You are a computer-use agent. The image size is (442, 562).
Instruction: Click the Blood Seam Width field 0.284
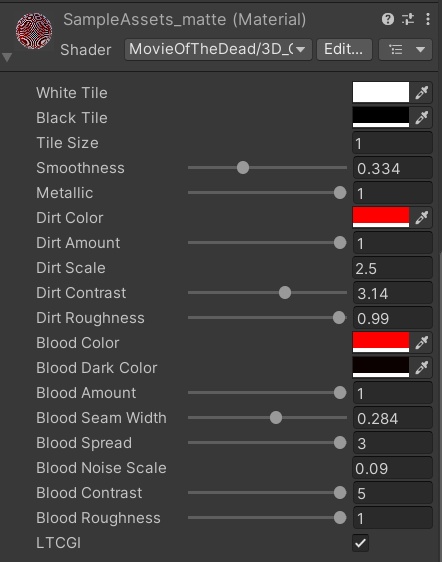click(x=393, y=418)
